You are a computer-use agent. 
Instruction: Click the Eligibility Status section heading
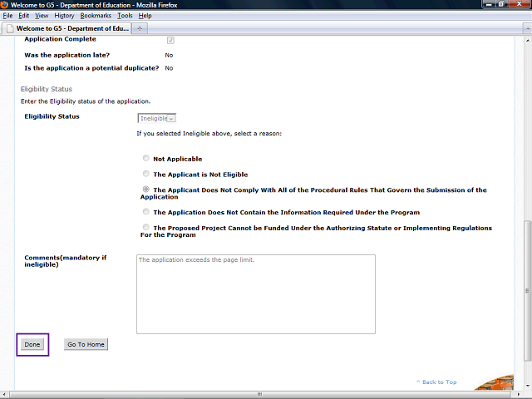(47, 89)
